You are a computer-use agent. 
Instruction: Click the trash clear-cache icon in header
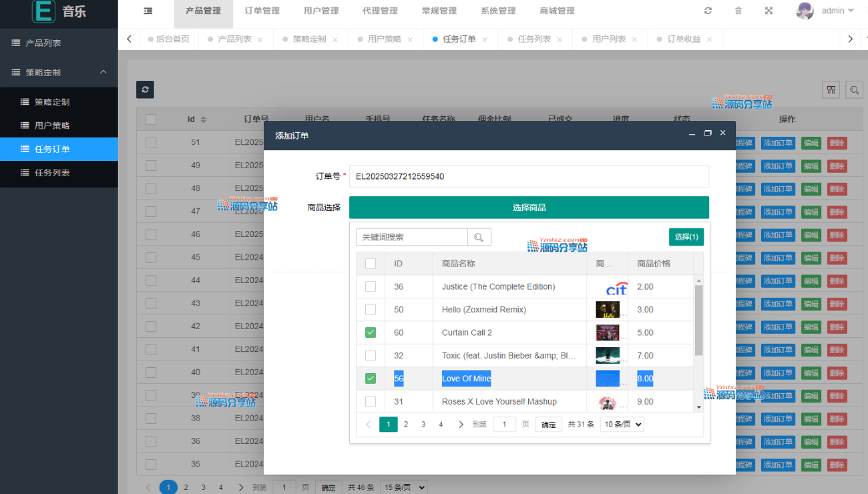tap(738, 11)
